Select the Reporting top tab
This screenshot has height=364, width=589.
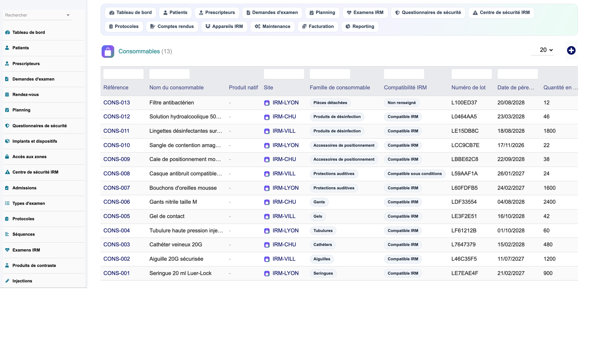[360, 27]
